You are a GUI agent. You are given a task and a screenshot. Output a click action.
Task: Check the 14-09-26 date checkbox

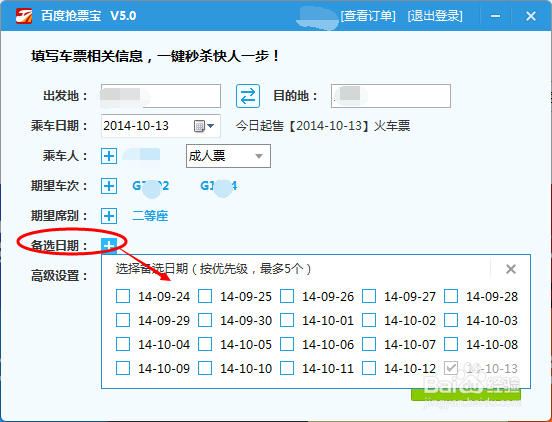click(287, 296)
